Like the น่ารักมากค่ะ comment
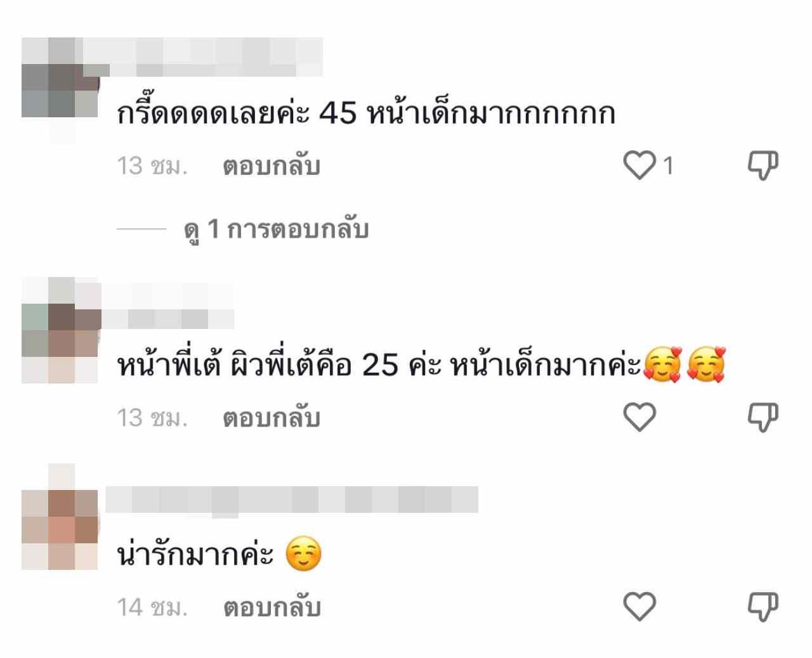 639,606
